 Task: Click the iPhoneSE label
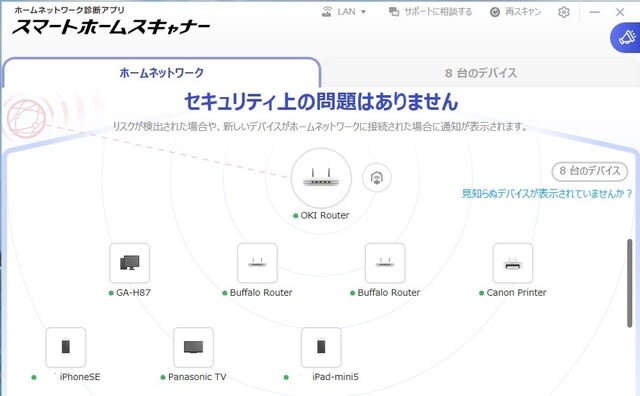[x=80, y=377]
